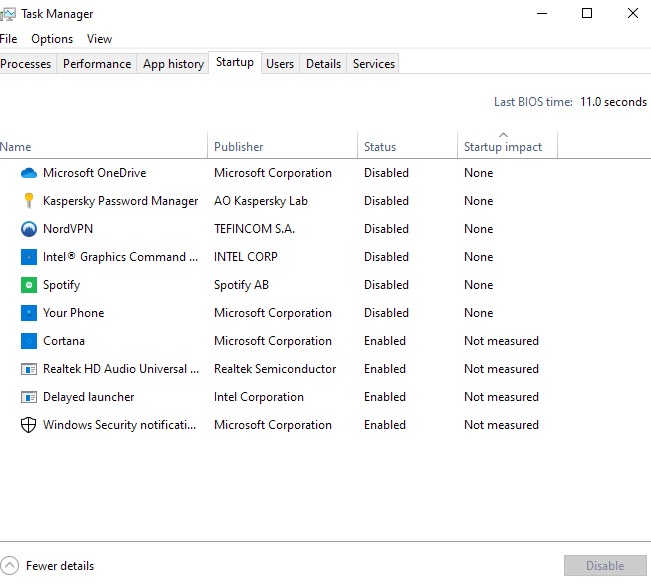
Task: Sort by the Name column header
Action: coord(103,147)
